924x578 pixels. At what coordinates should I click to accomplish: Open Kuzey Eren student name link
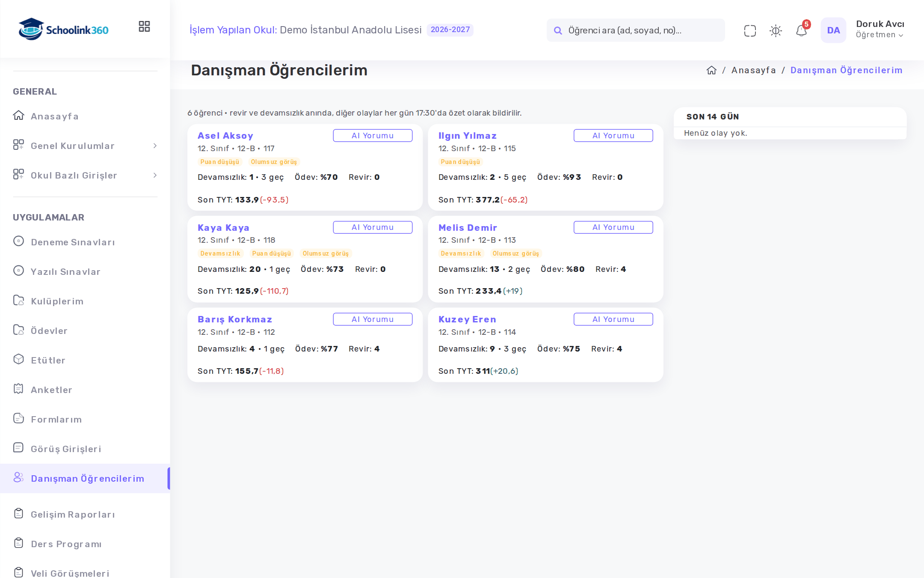(x=467, y=319)
